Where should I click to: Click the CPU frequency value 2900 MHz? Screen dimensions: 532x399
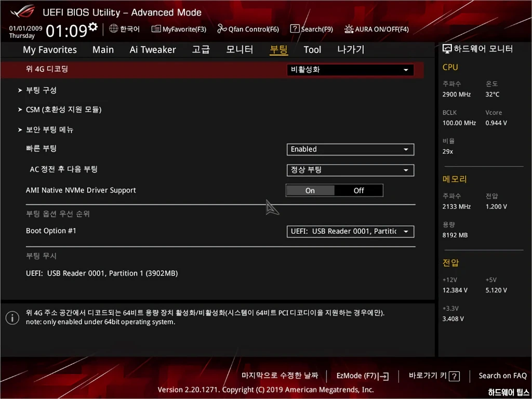456,95
